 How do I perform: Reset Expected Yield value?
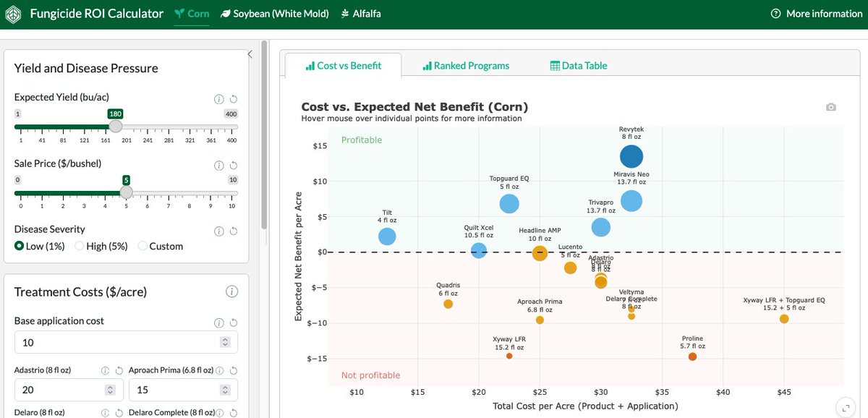point(233,99)
